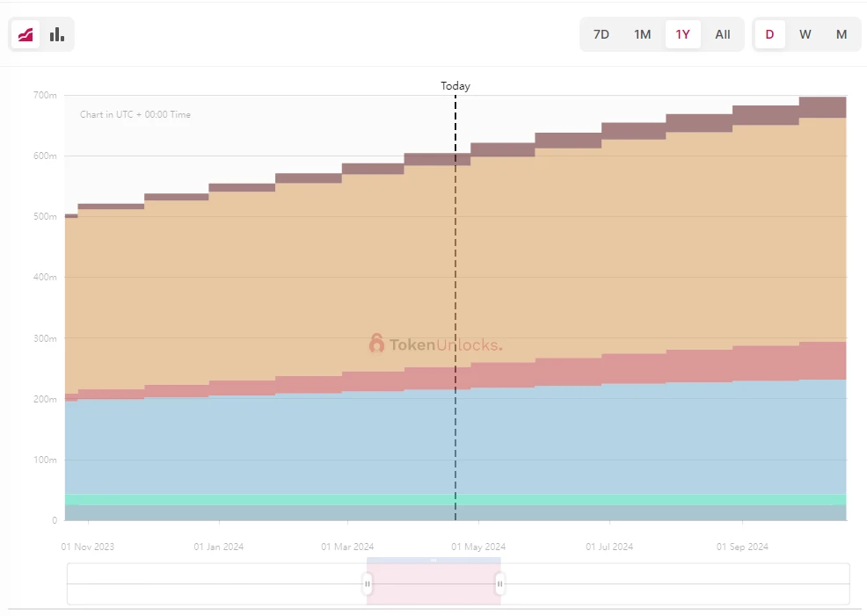Set chart granularity to monthly (M)
Viewport: 867px width, 616px height.
[841, 34]
